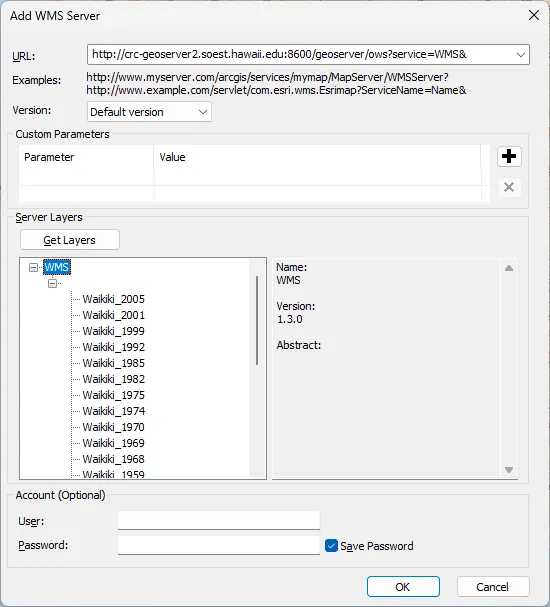
Task: Click the MapServer/WMSServer example URL text
Action: (267, 77)
